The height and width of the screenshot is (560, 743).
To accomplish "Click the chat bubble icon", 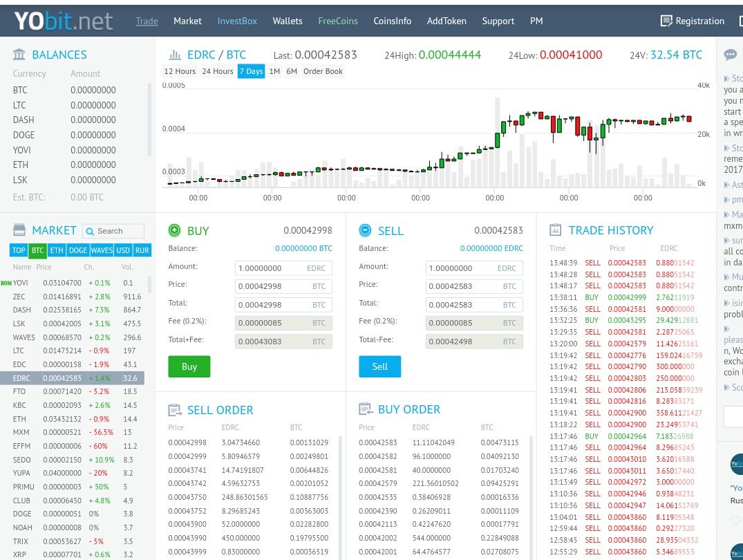I will click(x=730, y=55).
